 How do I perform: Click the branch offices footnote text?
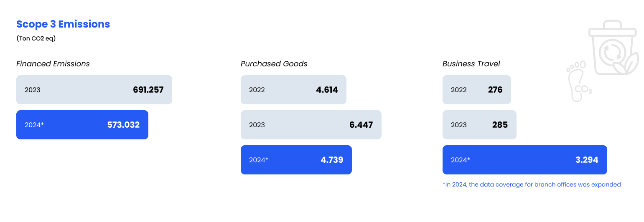click(x=532, y=184)
